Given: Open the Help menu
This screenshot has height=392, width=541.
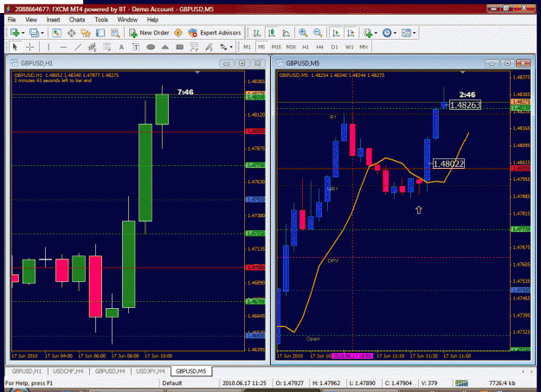Looking at the screenshot, I should click(x=152, y=20).
